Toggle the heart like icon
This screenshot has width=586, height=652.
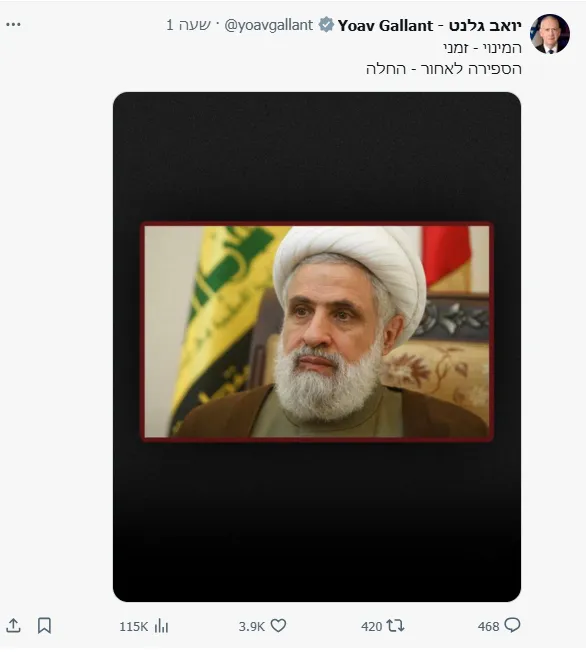tap(278, 625)
